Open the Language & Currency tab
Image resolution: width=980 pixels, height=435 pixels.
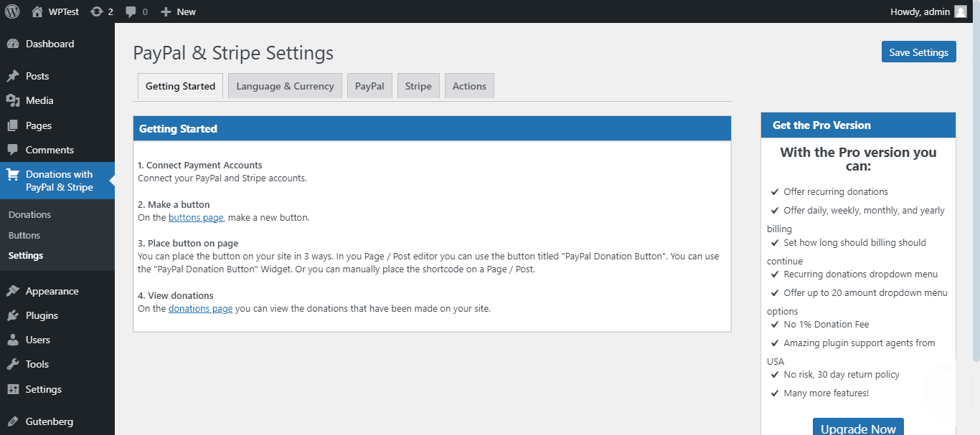pos(285,86)
